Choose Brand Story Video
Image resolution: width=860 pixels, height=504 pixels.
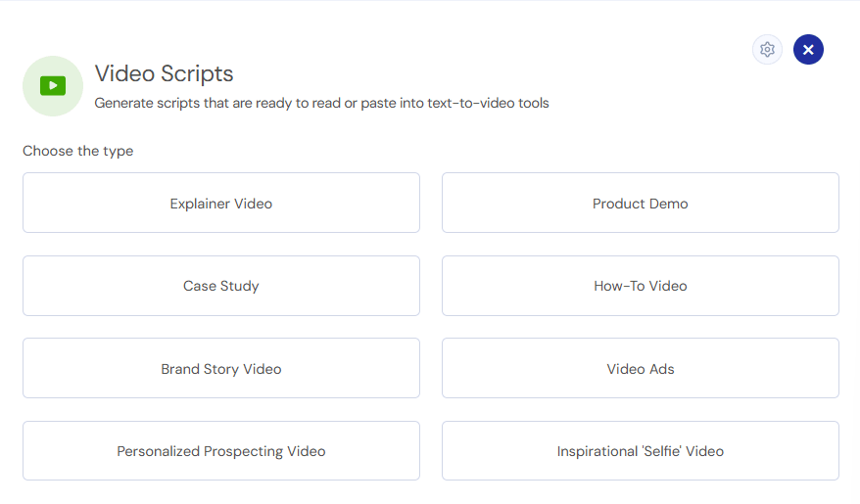coord(221,368)
